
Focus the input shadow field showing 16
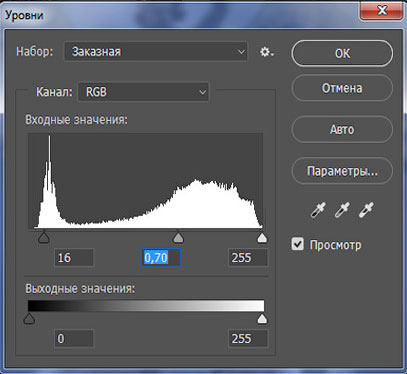(x=74, y=258)
